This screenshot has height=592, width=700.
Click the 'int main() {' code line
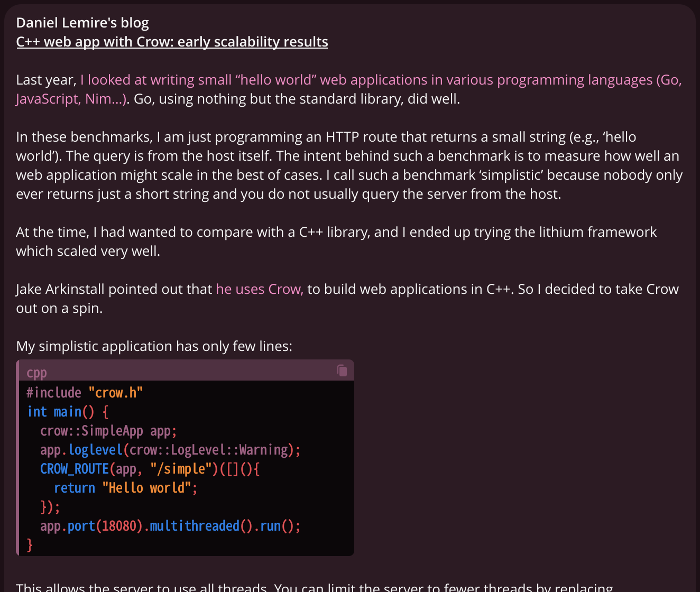68,412
